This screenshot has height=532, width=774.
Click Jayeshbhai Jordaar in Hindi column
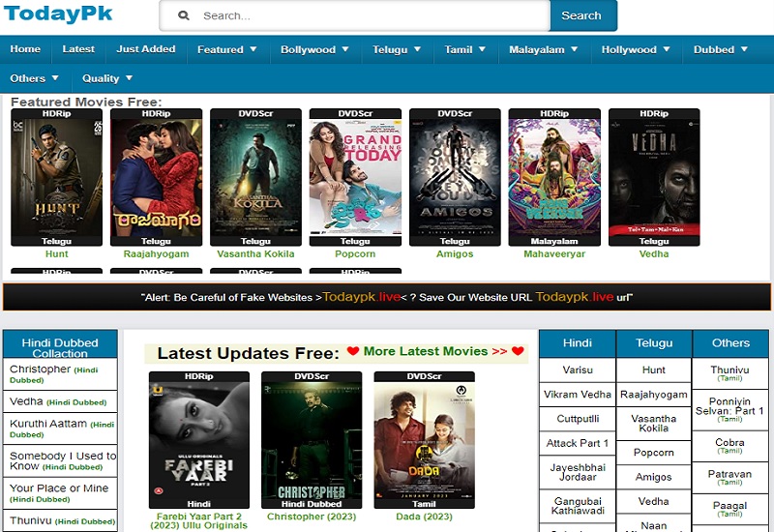(578, 472)
